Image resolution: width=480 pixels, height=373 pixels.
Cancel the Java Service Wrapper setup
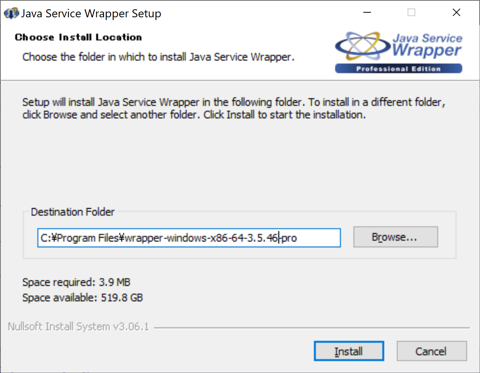[x=431, y=351]
